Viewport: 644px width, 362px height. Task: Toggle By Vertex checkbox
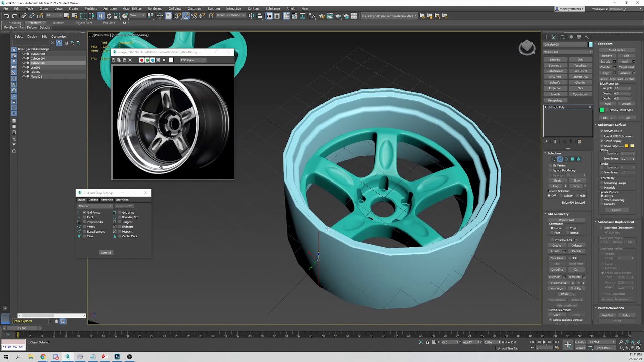click(551, 165)
